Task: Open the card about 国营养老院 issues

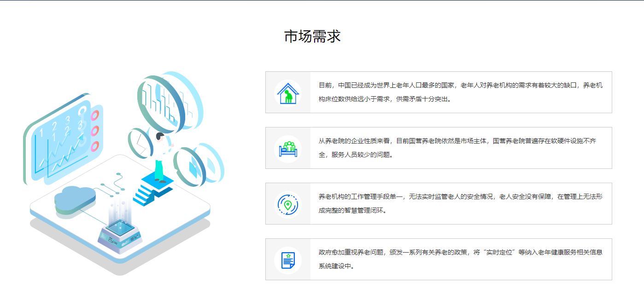Action: click(x=461, y=148)
